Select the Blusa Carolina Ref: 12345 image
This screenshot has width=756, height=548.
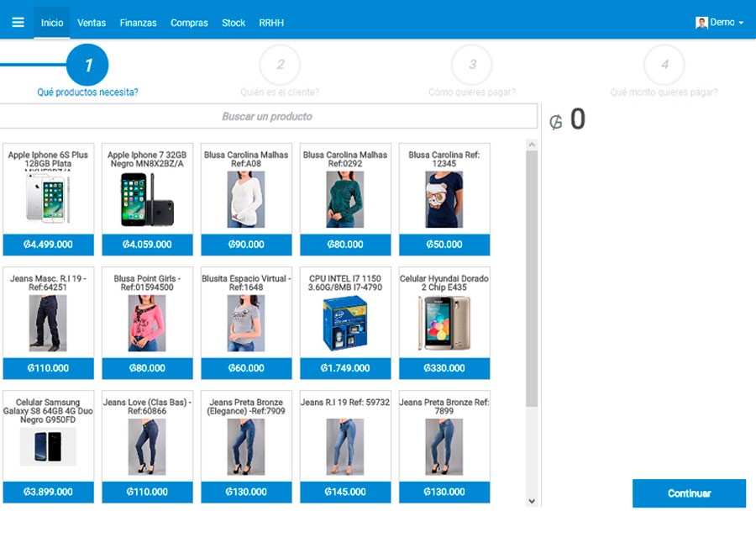pyautogui.click(x=444, y=200)
